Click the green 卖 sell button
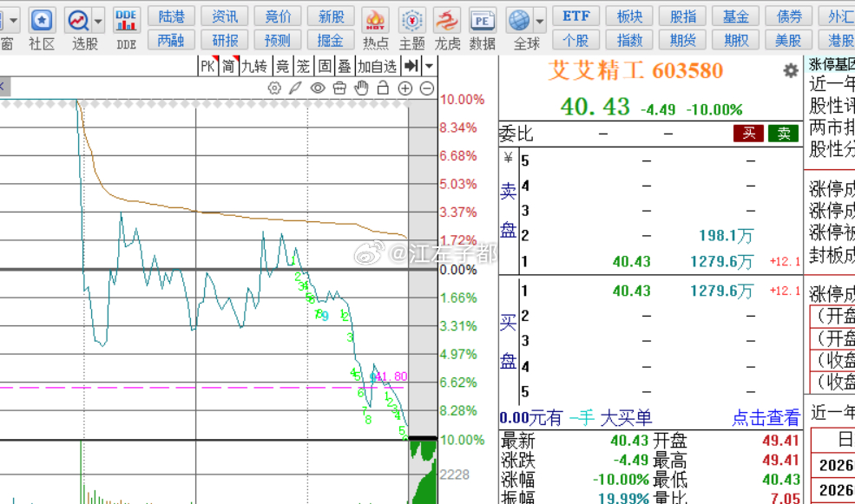855x504 pixels. pos(784,134)
